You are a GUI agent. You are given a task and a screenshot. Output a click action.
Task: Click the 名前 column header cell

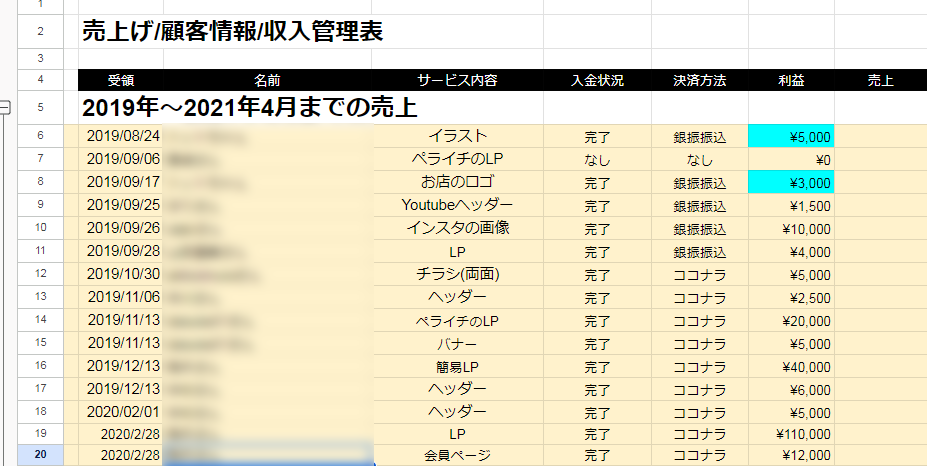[x=267, y=80]
